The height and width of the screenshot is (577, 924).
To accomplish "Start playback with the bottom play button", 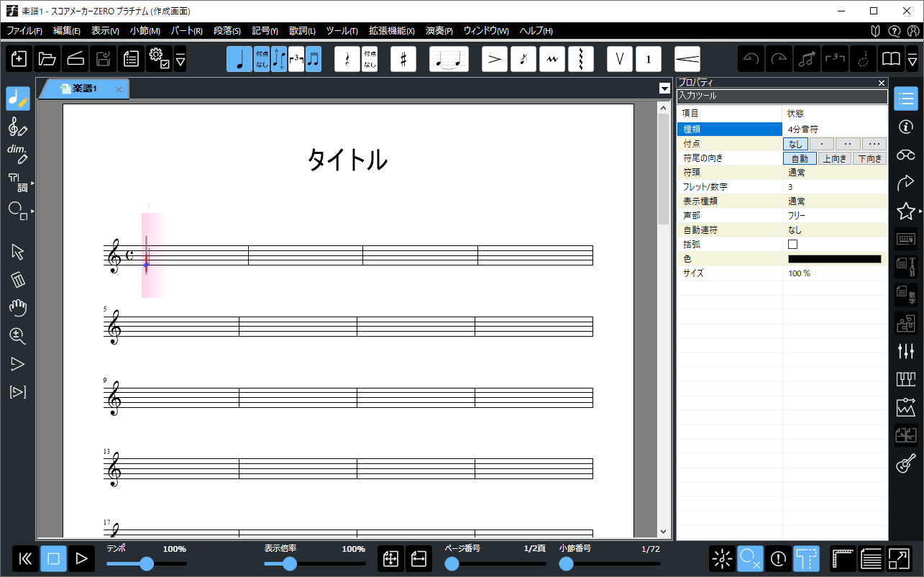I will click(x=81, y=558).
